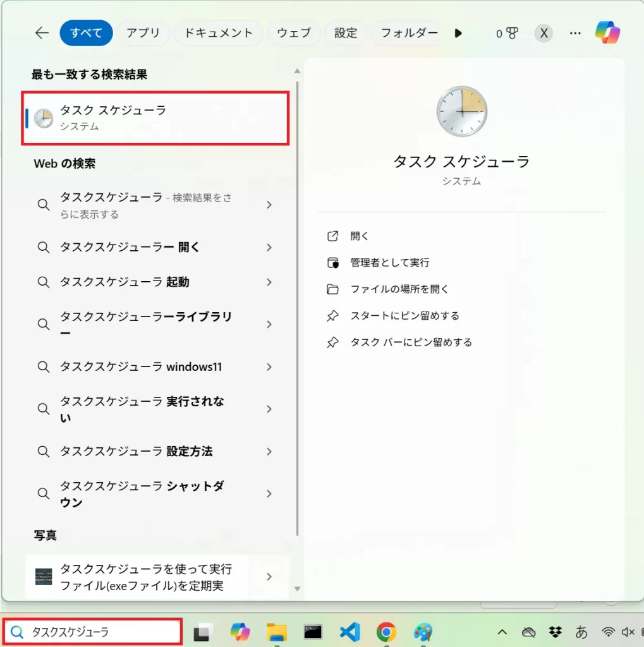
Task: Click the X account avatar
Action: [543, 33]
